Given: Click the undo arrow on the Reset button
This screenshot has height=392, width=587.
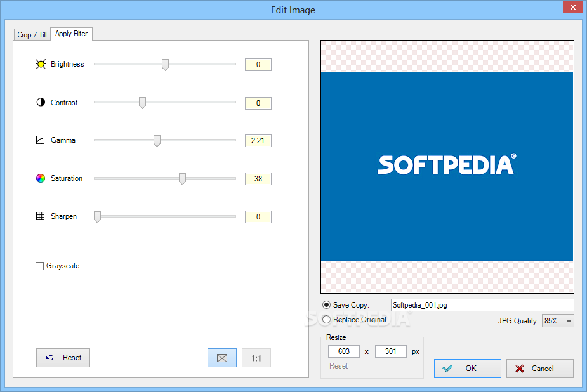Looking at the screenshot, I should coord(49,358).
